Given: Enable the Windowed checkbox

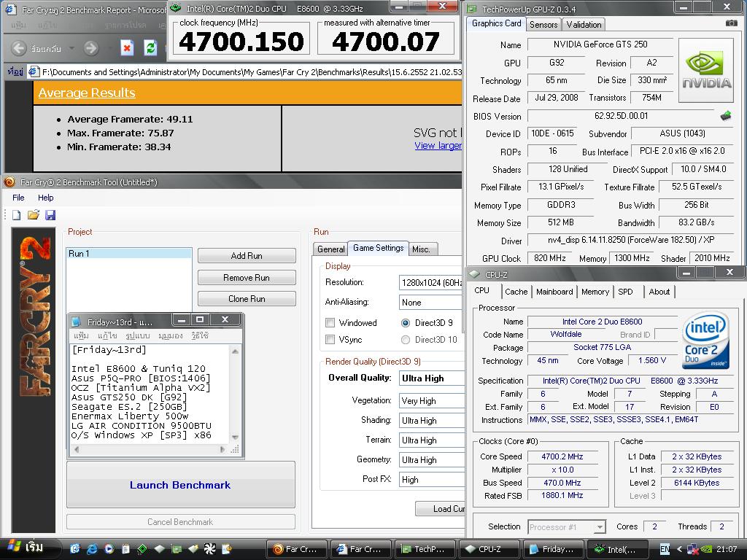Looking at the screenshot, I should [x=330, y=323].
